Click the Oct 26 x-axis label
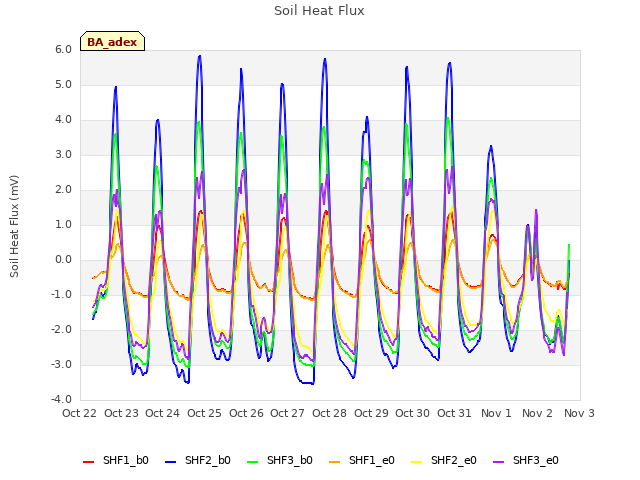Image resolution: width=640 pixels, height=480 pixels. [x=247, y=413]
